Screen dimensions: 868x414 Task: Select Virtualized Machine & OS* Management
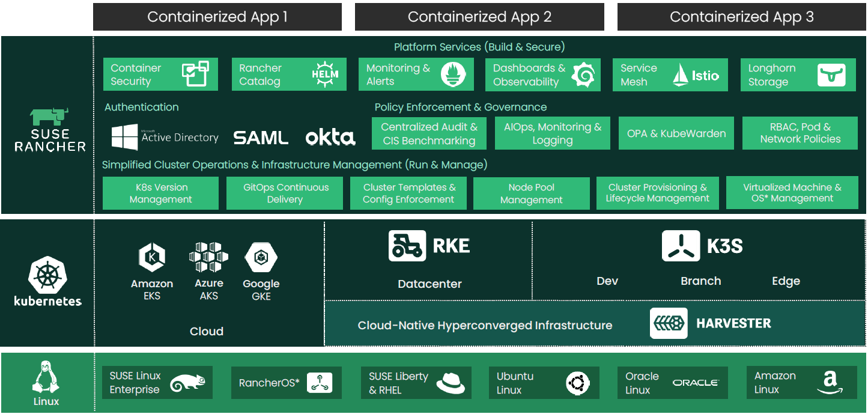pyautogui.click(x=792, y=193)
